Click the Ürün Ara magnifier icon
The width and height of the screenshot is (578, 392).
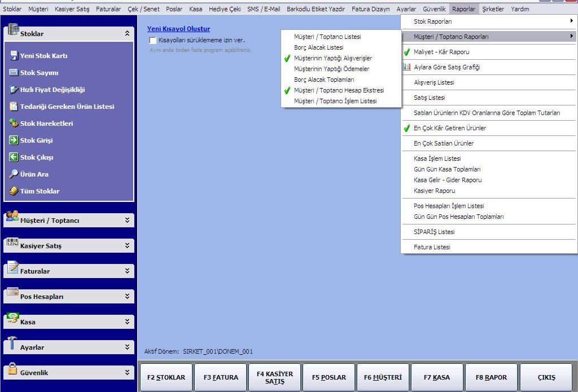(x=14, y=174)
